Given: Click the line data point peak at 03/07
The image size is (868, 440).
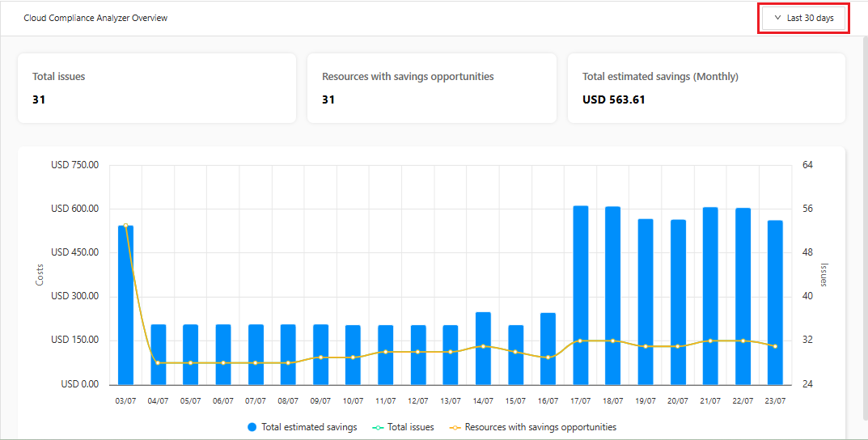Looking at the screenshot, I should [125, 226].
